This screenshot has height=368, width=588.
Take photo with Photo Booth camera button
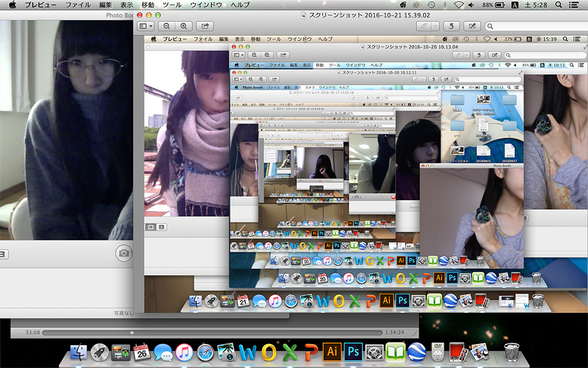pyautogui.click(x=123, y=253)
